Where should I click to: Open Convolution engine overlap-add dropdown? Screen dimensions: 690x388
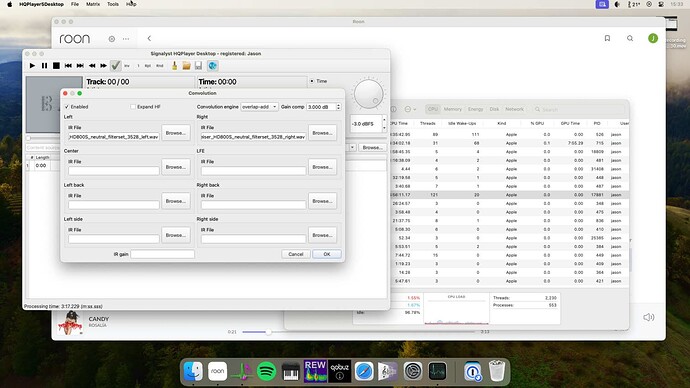coord(259,107)
